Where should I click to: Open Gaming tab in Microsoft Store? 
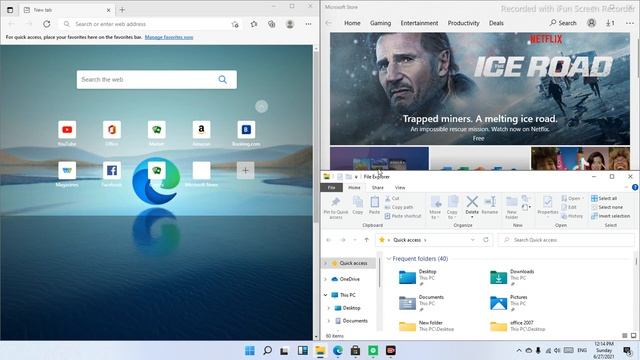(x=380, y=23)
